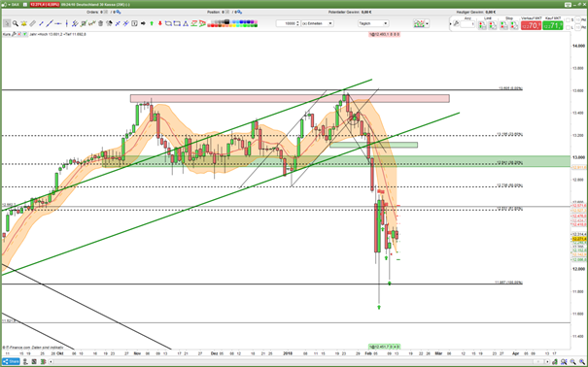Select the rectangle drawing tool
The height and width of the screenshot is (367, 588).
pos(177,23)
